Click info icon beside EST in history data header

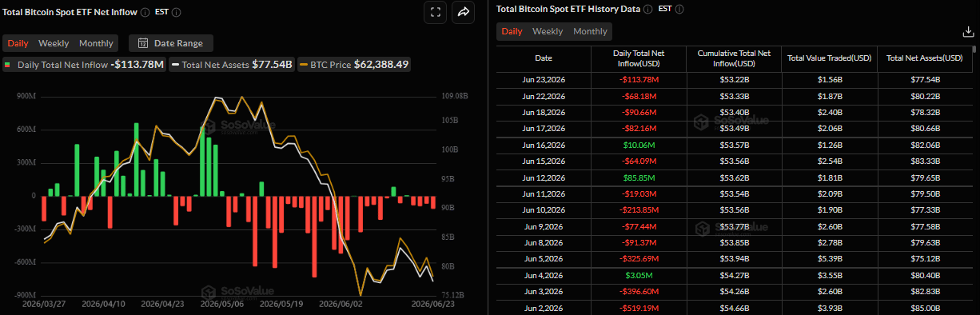(x=679, y=10)
